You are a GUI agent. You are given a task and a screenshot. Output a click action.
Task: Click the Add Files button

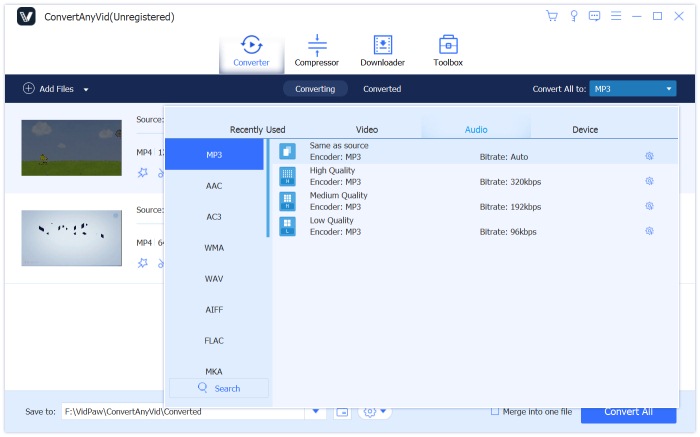click(x=48, y=89)
